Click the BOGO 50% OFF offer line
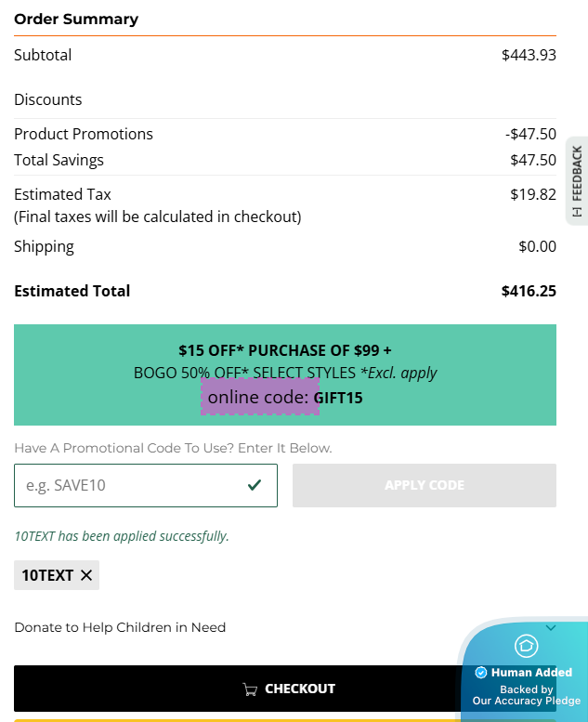The height and width of the screenshot is (722, 588). tap(285, 373)
